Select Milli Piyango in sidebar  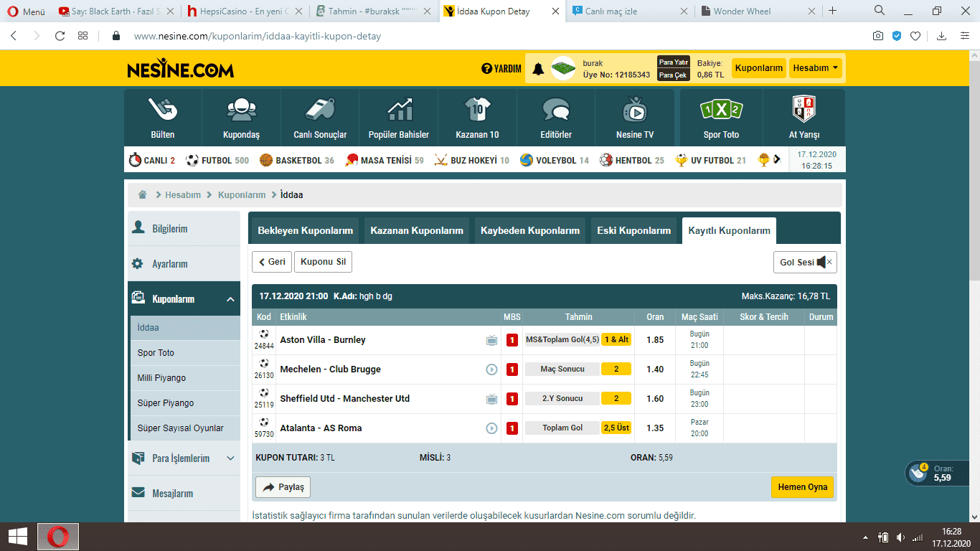coord(184,377)
